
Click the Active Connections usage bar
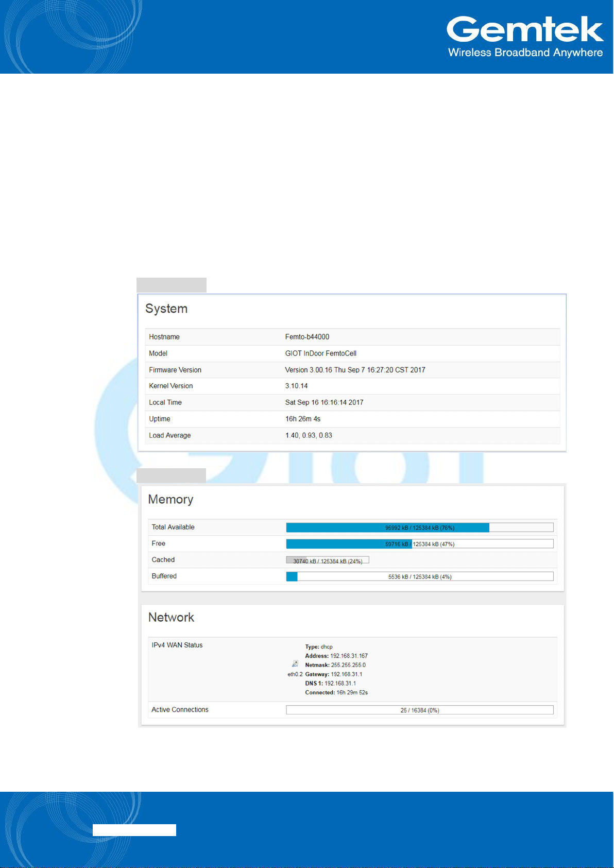tap(420, 710)
